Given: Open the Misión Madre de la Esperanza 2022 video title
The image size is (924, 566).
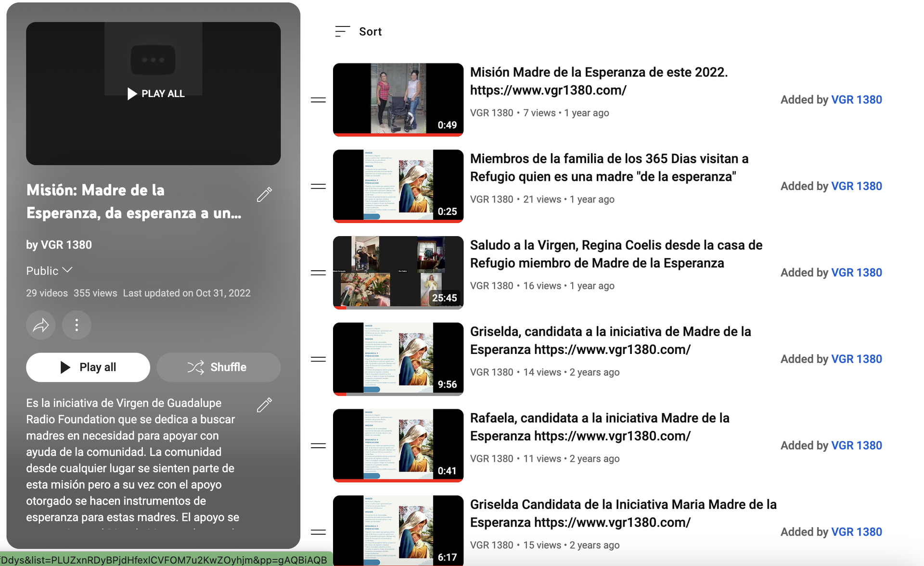Looking at the screenshot, I should pos(599,81).
